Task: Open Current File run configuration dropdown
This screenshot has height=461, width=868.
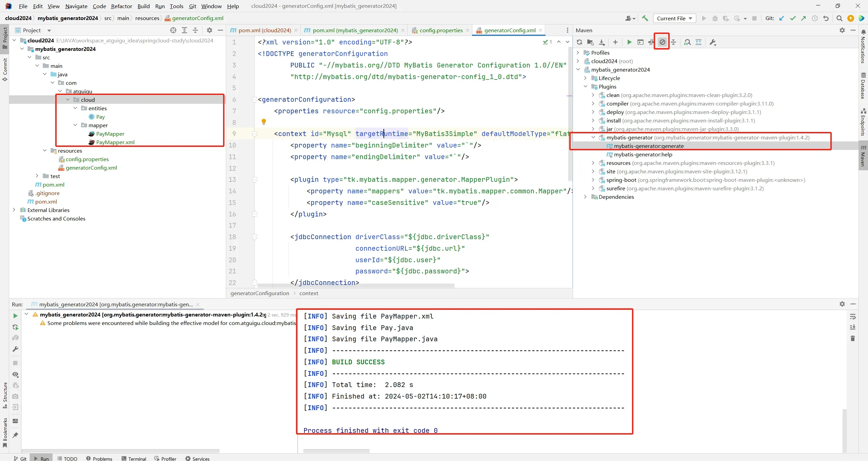Action: point(674,18)
